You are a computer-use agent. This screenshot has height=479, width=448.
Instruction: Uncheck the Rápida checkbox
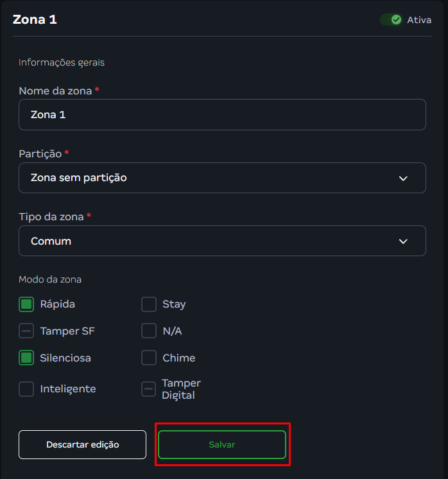tap(26, 304)
